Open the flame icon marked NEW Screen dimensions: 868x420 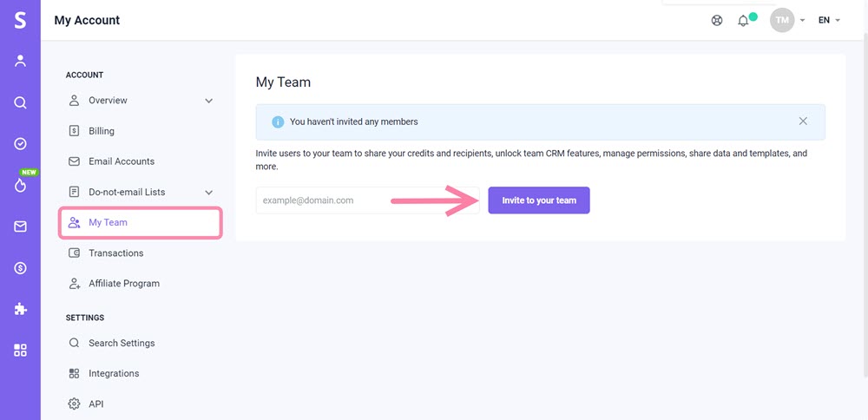click(x=21, y=186)
